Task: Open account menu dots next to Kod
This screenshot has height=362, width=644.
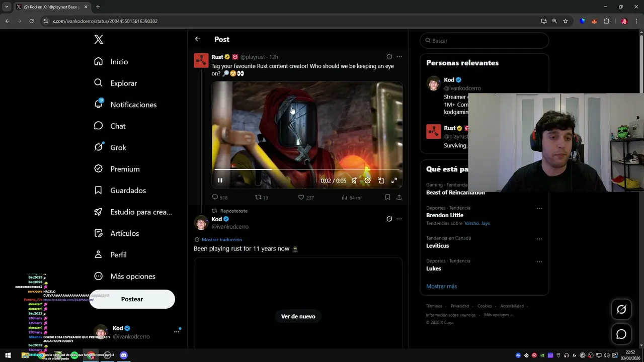Action: click(177, 332)
